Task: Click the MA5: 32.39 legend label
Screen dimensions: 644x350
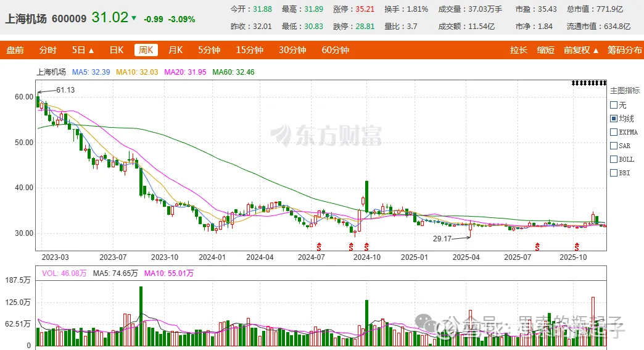Action: click(91, 72)
